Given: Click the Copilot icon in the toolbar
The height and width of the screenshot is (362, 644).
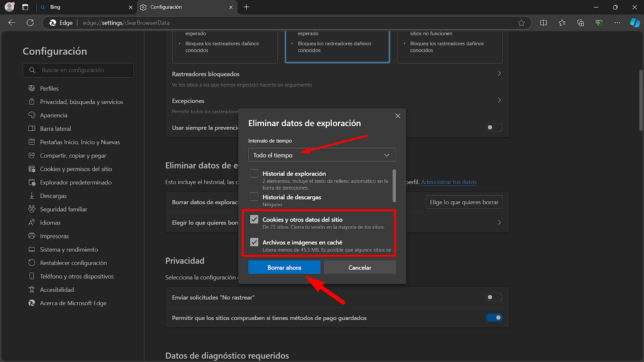Looking at the screenshot, I should (635, 23).
